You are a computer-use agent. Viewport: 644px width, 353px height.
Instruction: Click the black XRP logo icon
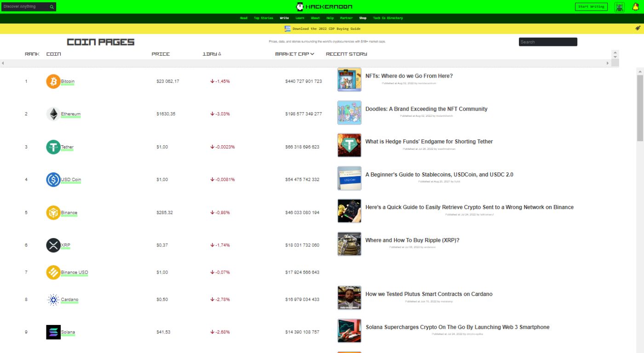pos(53,245)
